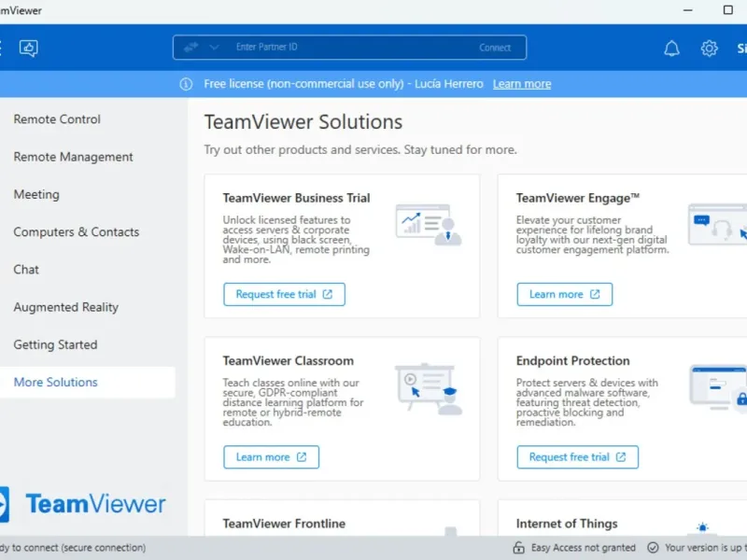Click the version up-to-date checkmark icon
The height and width of the screenshot is (560, 747).
[653, 548]
